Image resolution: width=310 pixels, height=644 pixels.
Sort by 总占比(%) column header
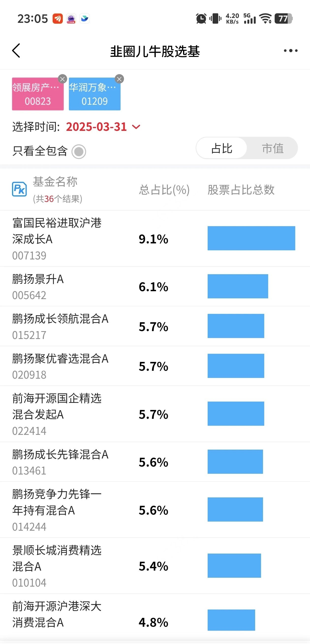click(x=164, y=190)
